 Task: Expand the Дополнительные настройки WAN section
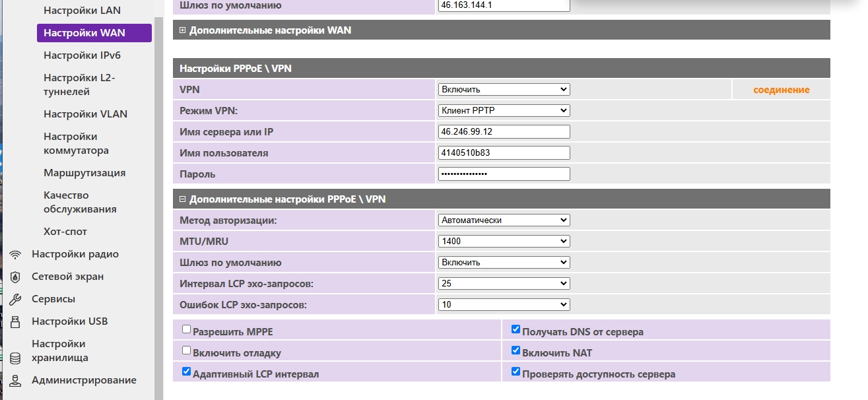(183, 30)
